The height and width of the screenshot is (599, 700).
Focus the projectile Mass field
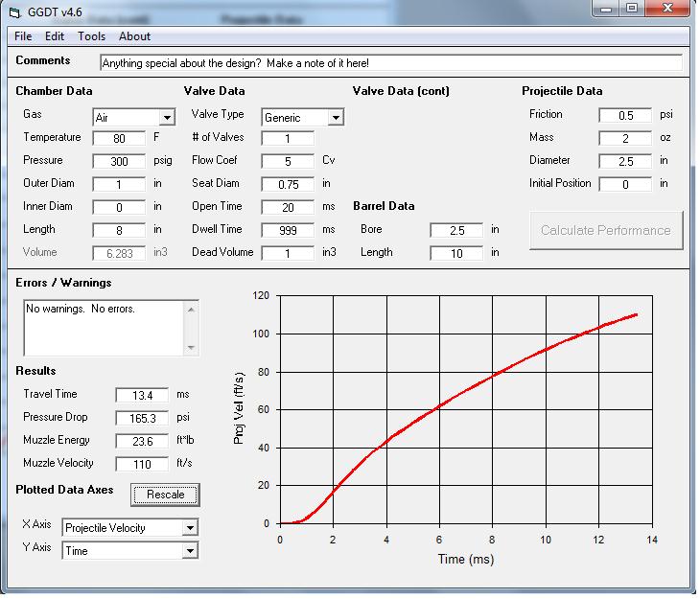pyautogui.click(x=625, y=138)
